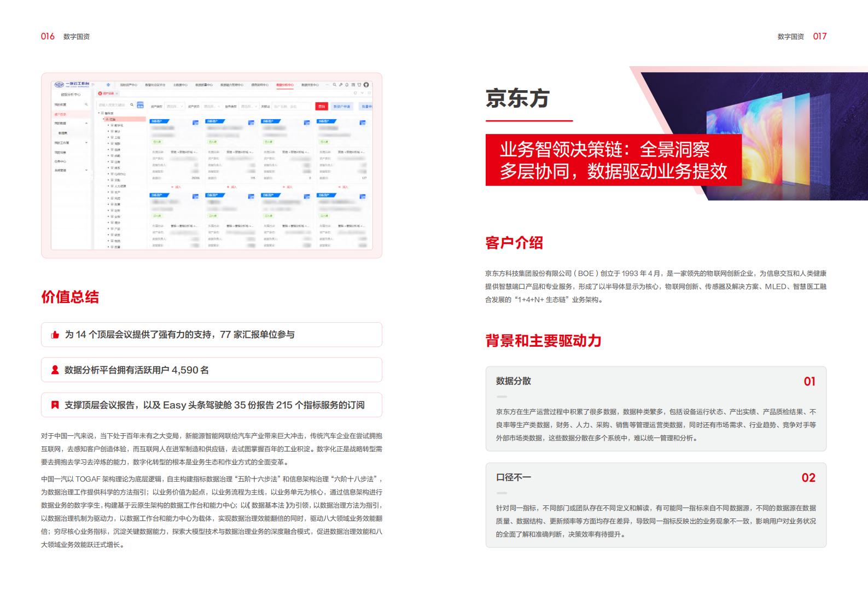Image resolution: width=868 pixels, height=589 pixels.
Task: Click the 价值总结 heading
Action: [70, 297]
